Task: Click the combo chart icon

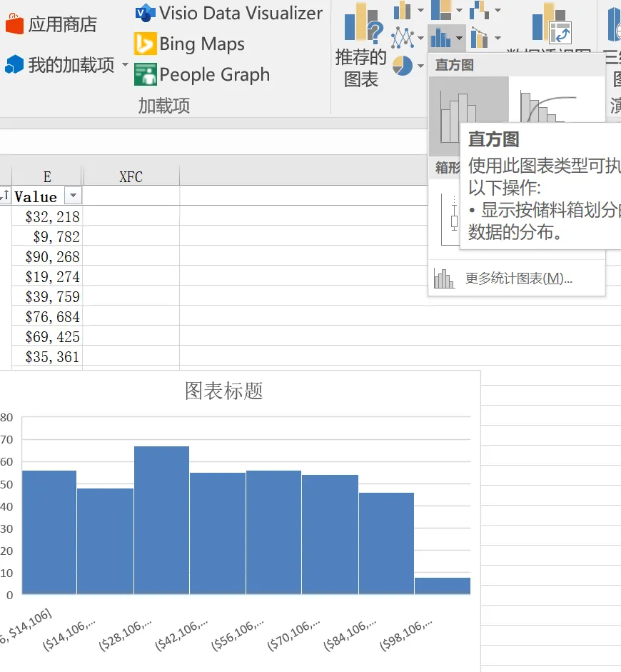Action: tap(479, 38)
